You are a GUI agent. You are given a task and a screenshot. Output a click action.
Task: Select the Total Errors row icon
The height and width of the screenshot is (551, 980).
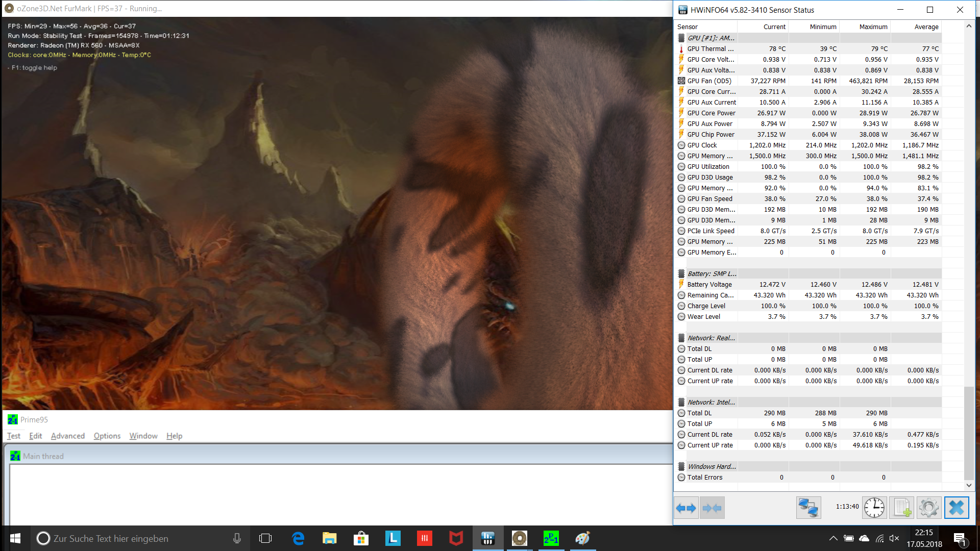tap(681, 477)
